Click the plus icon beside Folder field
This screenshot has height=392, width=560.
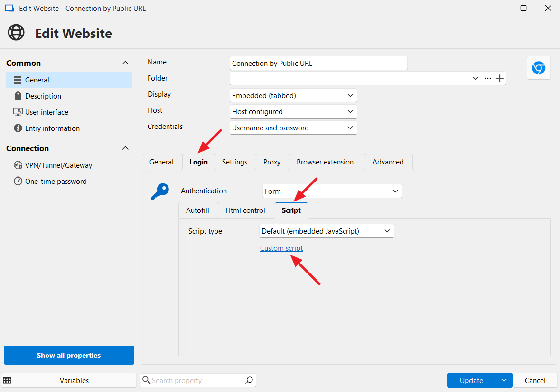pyautogui.click(x=499, y=79)
